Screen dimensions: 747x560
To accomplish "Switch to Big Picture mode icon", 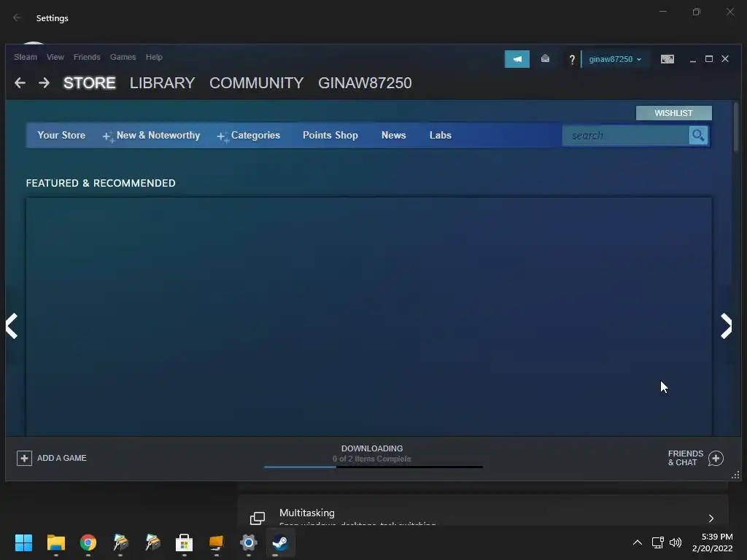I will click(667, 59).
